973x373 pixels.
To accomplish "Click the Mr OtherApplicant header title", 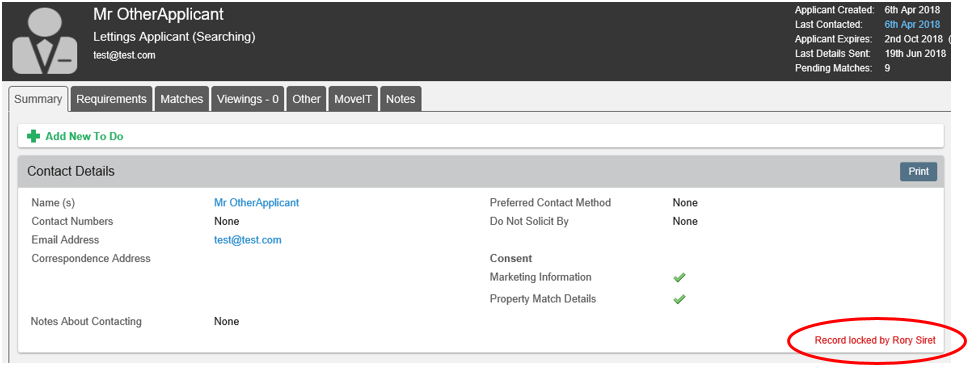I will tap(158, 14).
